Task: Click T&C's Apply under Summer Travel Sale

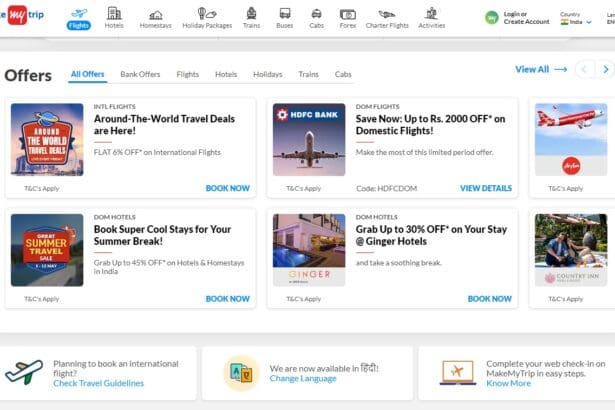Action: 42,299
